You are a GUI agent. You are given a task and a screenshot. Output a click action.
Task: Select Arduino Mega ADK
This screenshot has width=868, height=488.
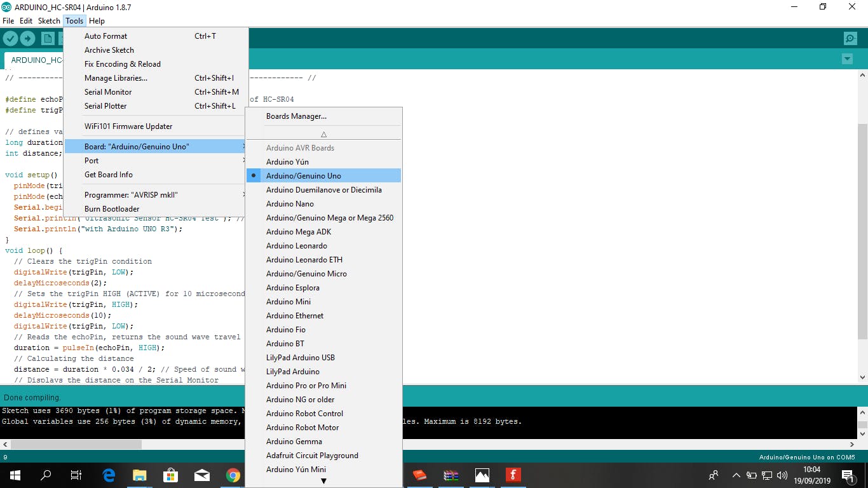(x=323, y=232)
